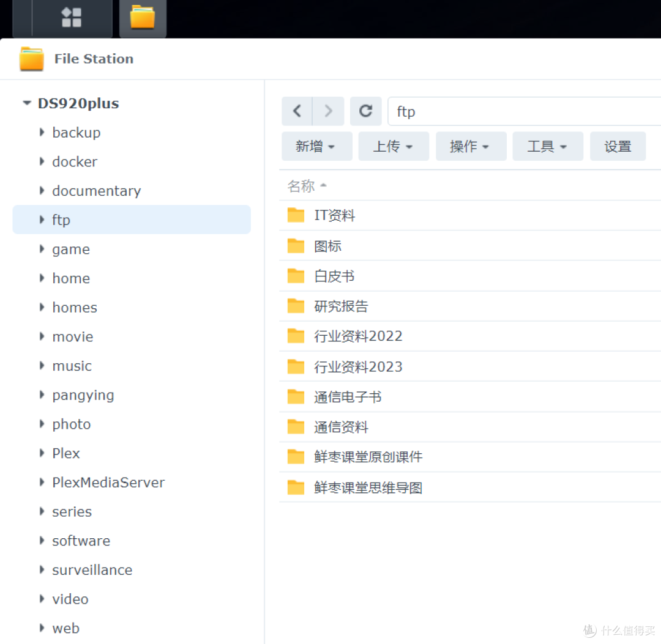The image size is (661, 644).
Task: Expand the game folder arrow
Action: (x=42, y=249)
